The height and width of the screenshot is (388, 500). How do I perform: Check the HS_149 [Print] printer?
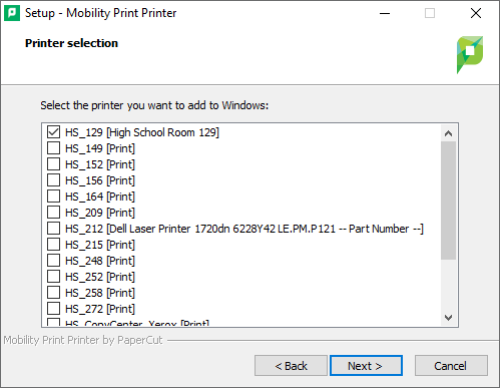tap(53, 148)
